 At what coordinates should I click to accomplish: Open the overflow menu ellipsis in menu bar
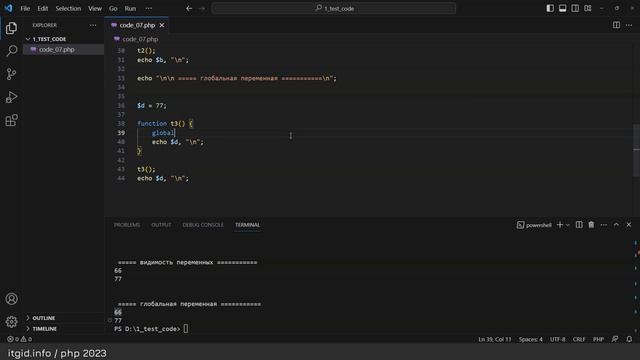pos(149,8)
